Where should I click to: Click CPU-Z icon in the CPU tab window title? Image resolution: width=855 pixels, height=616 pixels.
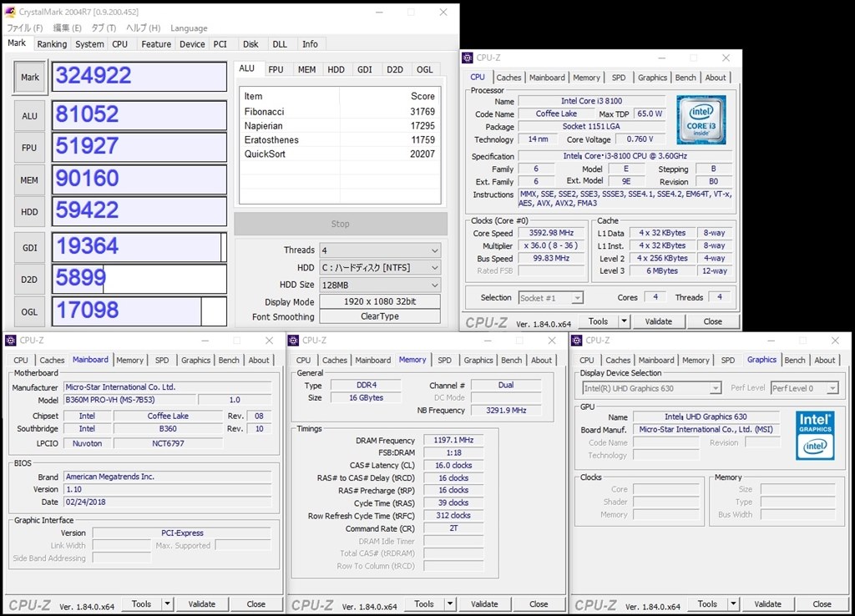[x=468, y=58]
